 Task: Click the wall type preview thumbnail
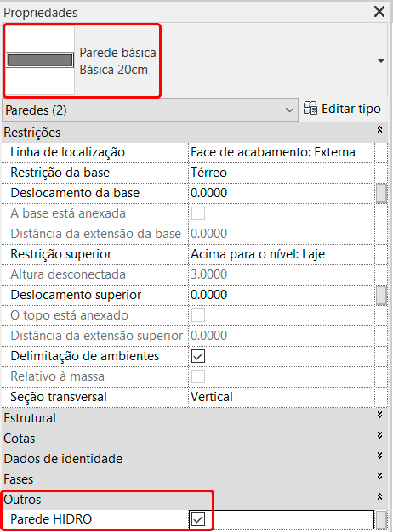pyautogui.click(x=40, y=60)
